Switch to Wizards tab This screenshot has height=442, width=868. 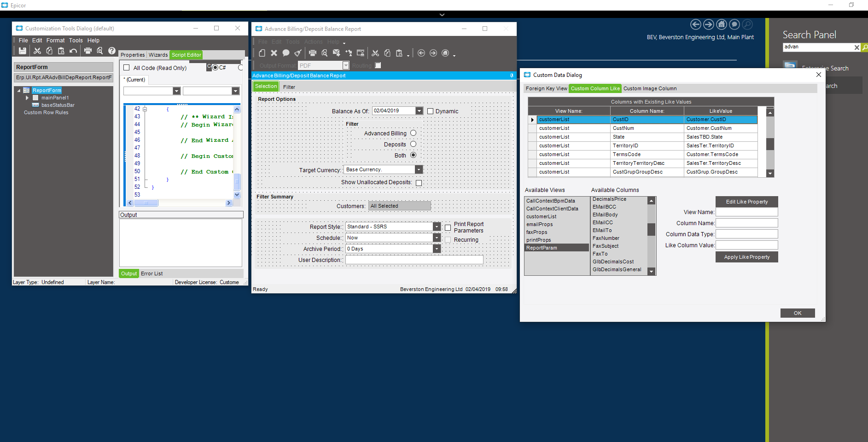pyautogui.click(x=158, y=55)
